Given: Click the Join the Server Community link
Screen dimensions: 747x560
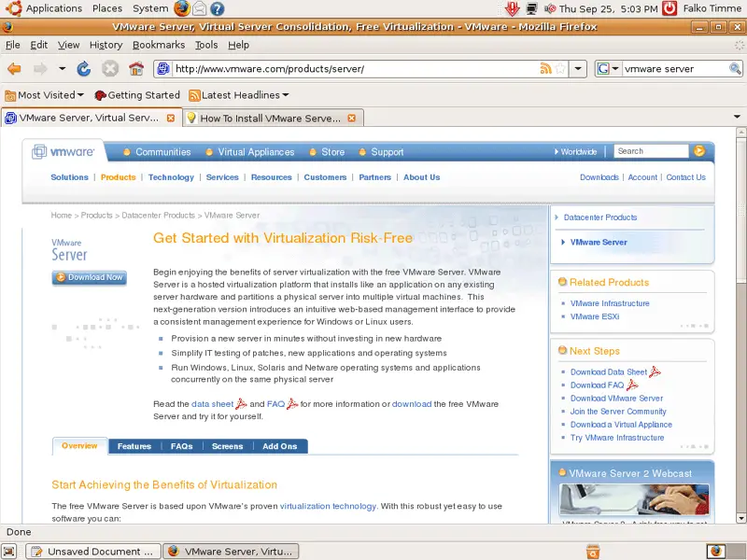Looking at the screenshot, I should [x=618, y=411].
